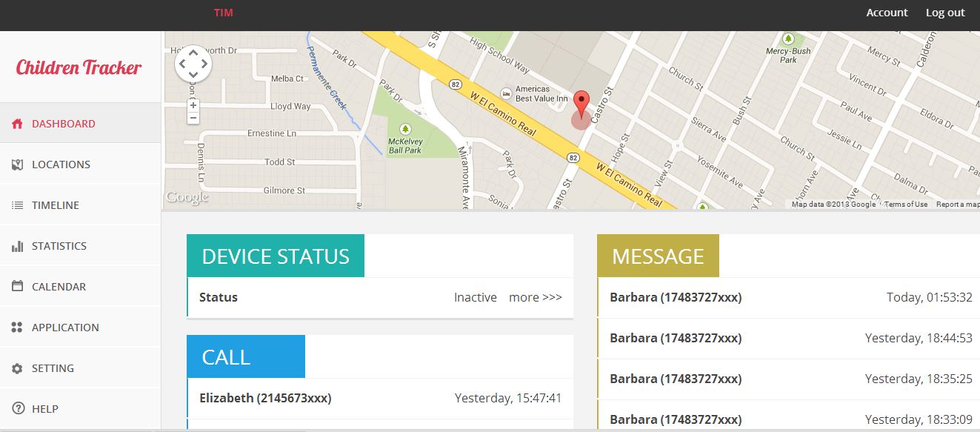Pan the map down with arrow control

(193, 75)
